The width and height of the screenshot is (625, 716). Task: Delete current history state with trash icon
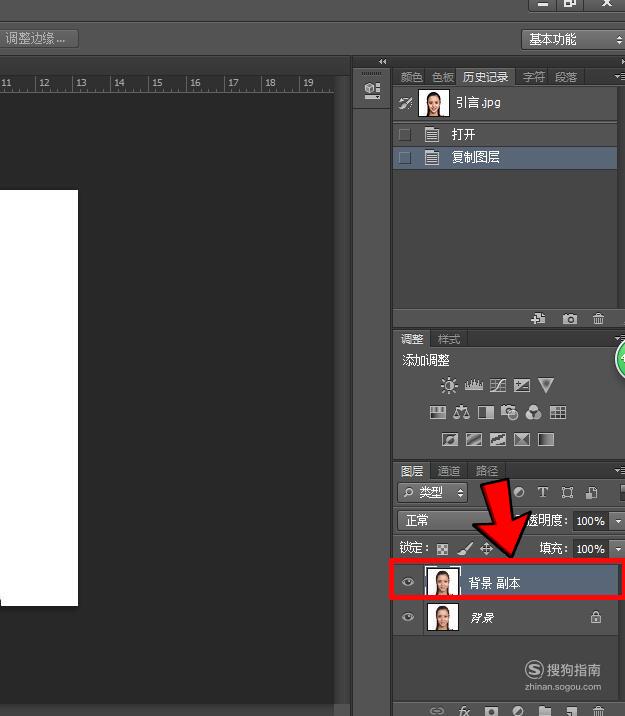[599, 319]
